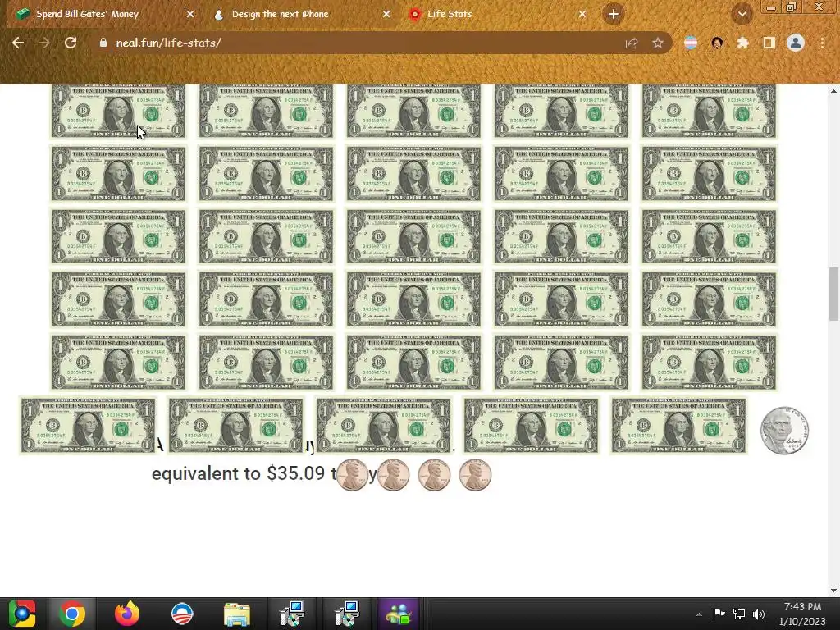840x630 pixels.
Task: Open the Obama logo app in taskbar
Action: 182,614
